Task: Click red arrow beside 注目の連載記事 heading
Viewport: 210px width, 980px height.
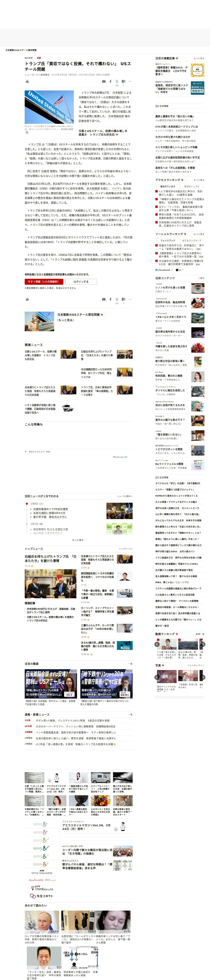Action: click(177, 58)
